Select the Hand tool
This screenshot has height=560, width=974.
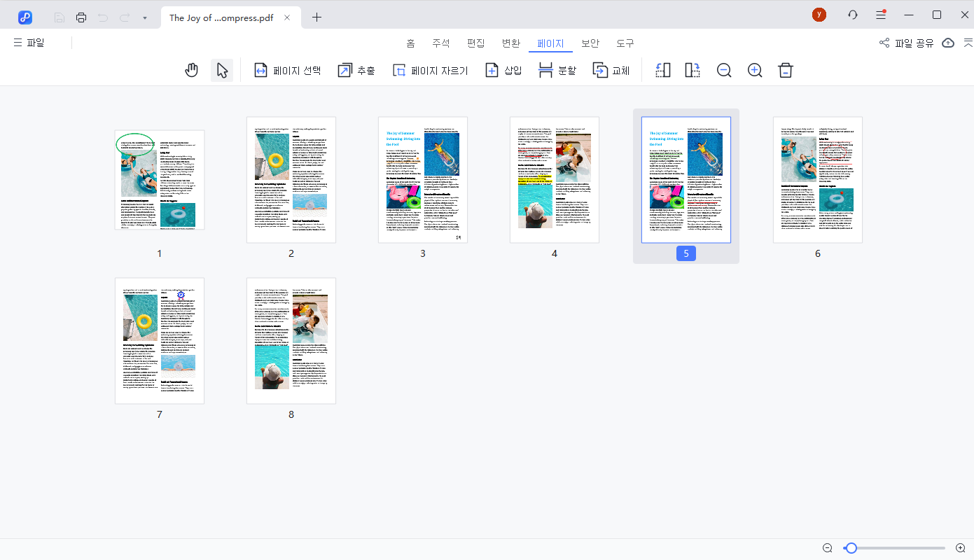191,69
